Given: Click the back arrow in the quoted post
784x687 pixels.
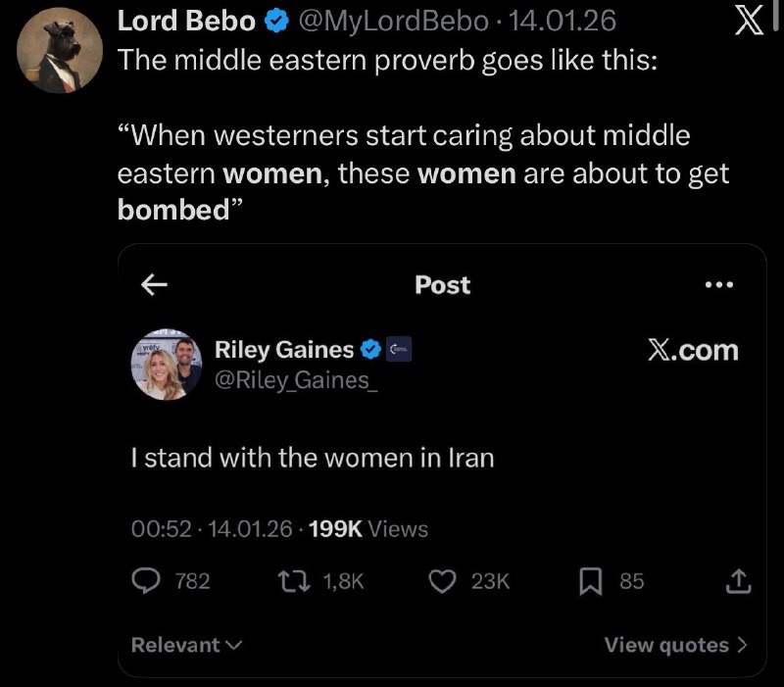Looking at the screenshot, I should [x=154, y=285].
